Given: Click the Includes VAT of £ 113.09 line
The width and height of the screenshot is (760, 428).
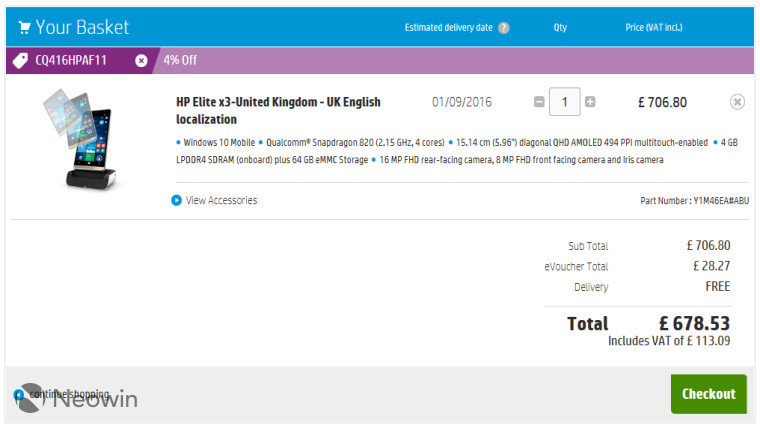Looking at the screenshot, I should (669, 341).
